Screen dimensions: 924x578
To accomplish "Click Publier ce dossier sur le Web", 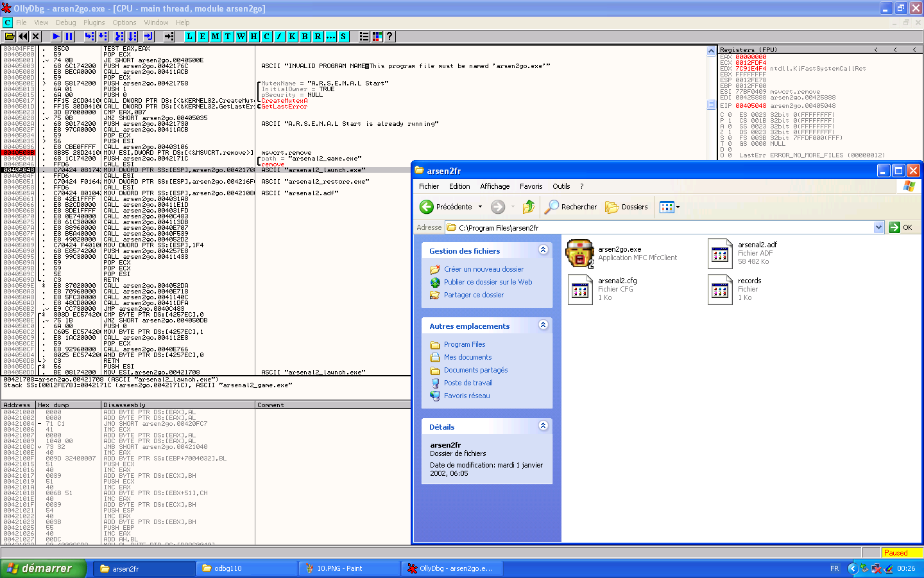I will click(488, 282).
